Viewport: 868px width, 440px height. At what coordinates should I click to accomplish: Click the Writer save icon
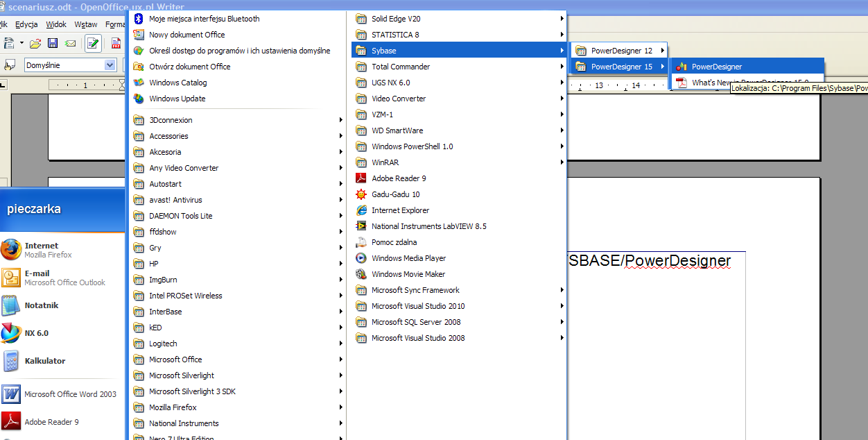click(x=53, y=43)
